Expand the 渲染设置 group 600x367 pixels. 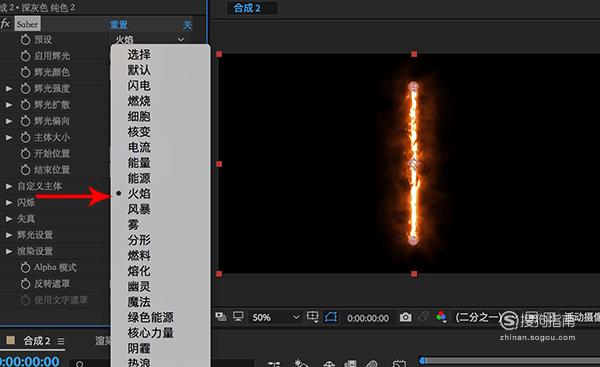click(x=9, y=251)
